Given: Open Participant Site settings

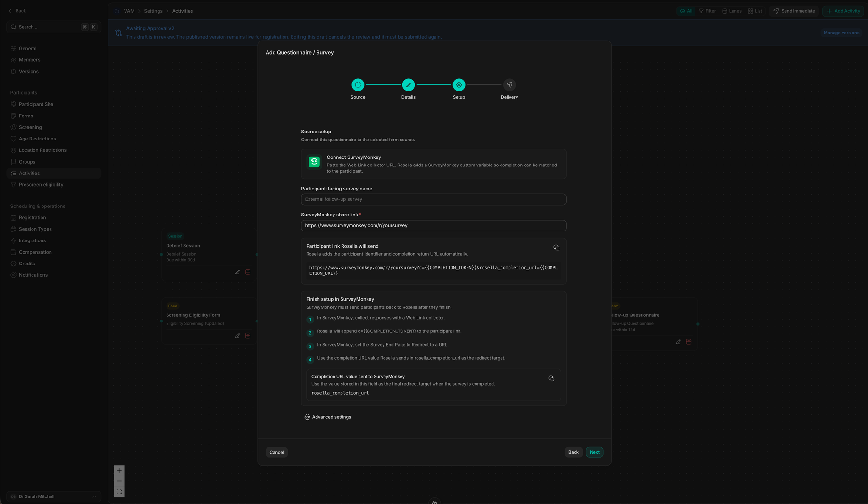Looking at the screenshot, I should (54, 104).
